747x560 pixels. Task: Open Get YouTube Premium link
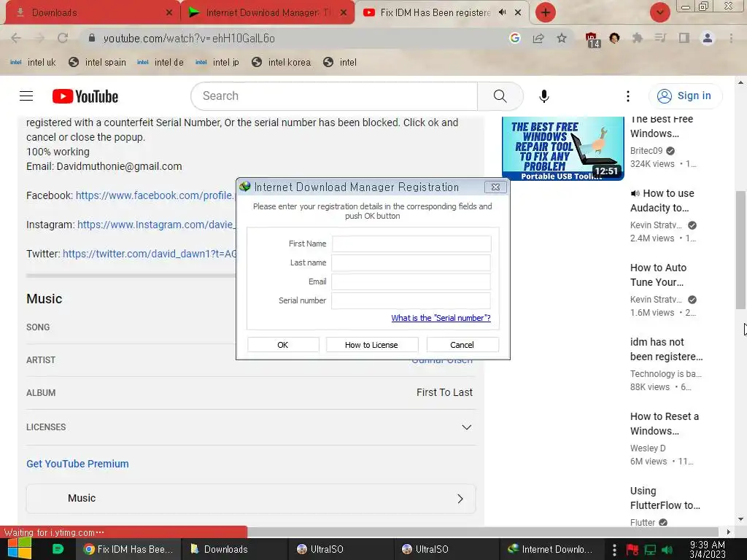tap(77, 464)
